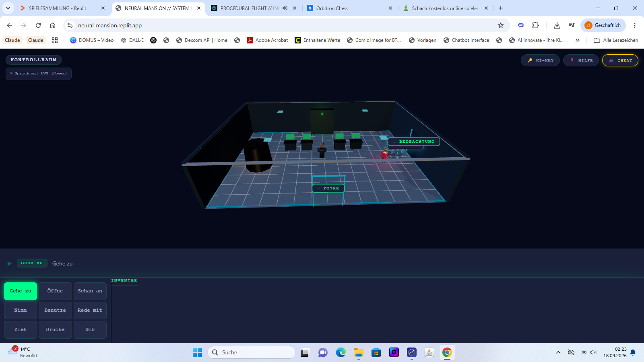This screenshot has height=362, width=644.
Task: Select the 'Benutze' verb button
Action: tap(55, 310)
